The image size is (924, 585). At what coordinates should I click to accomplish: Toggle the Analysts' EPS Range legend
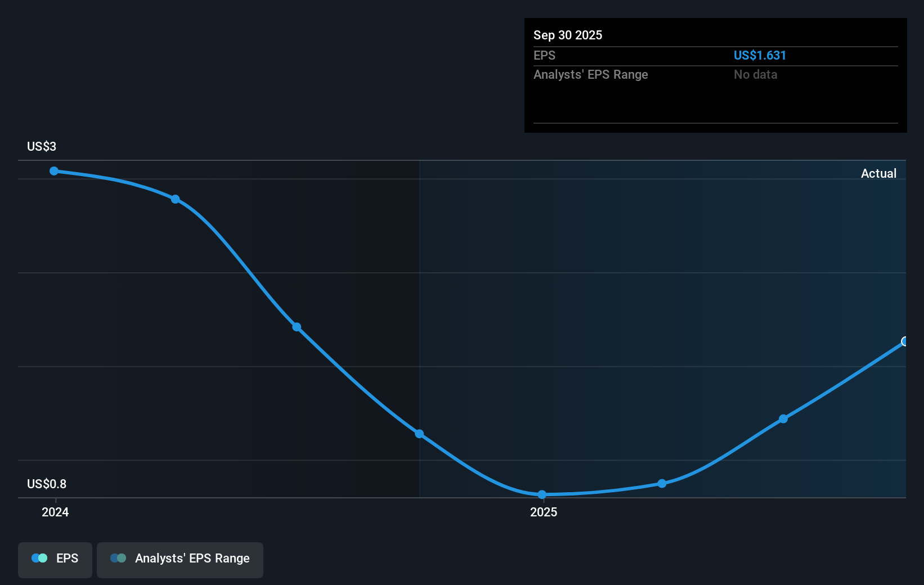pyautogui.click(x=180, y=560)
